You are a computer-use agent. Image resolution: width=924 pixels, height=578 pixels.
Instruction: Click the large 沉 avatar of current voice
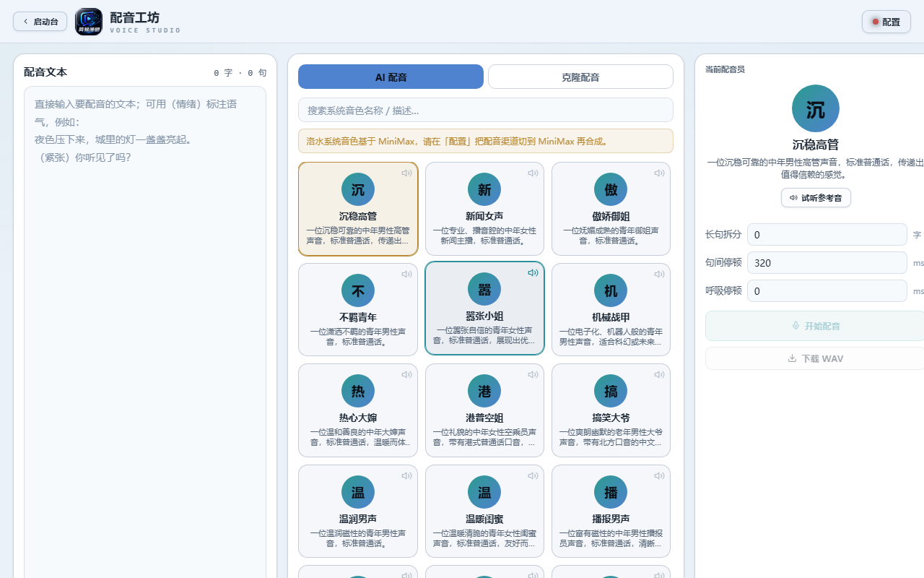coord(816,109)
